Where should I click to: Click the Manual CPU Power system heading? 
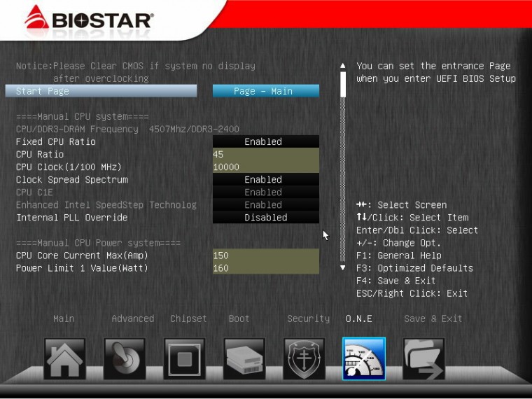click(x=99, y=243)
